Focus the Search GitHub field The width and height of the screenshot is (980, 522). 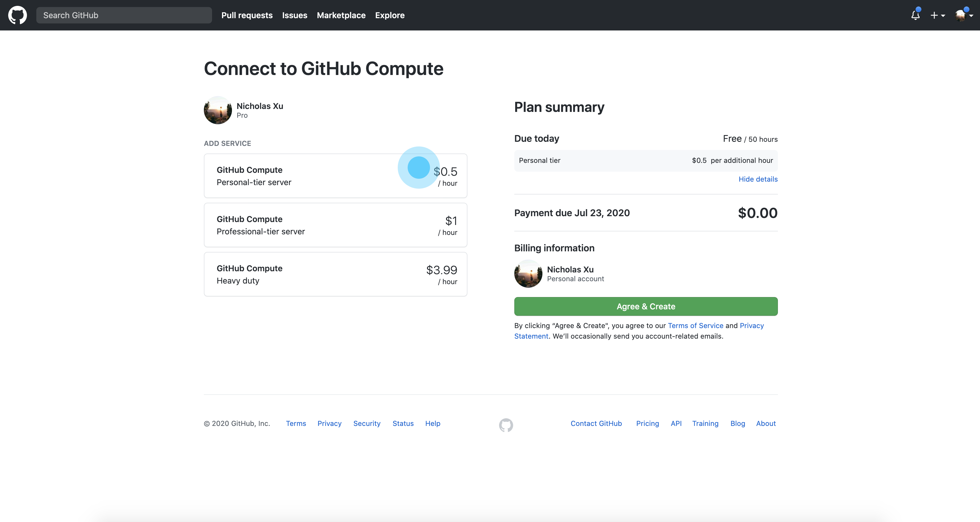(124, 15)
